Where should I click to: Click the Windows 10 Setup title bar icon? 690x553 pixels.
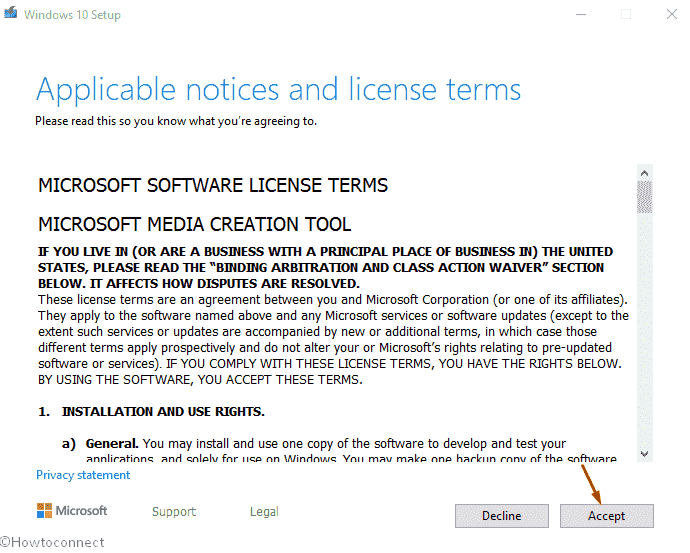click(x=11, y=14)
